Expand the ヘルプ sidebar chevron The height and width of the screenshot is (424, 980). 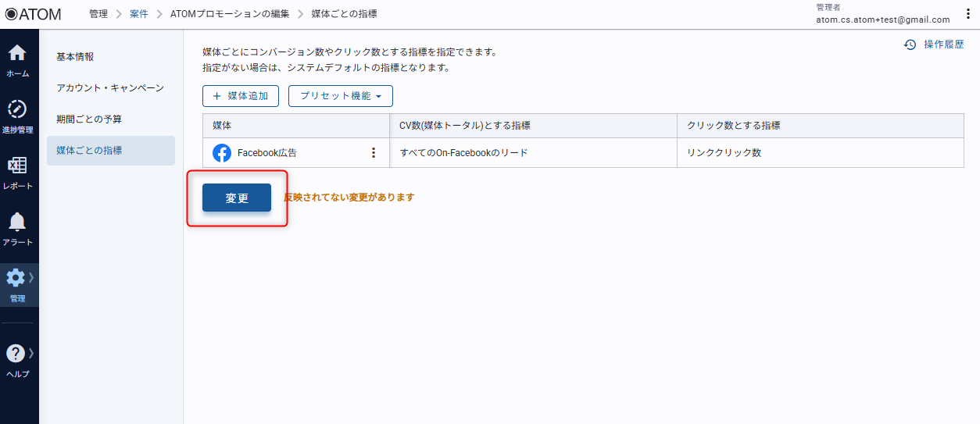click(31, 353)
